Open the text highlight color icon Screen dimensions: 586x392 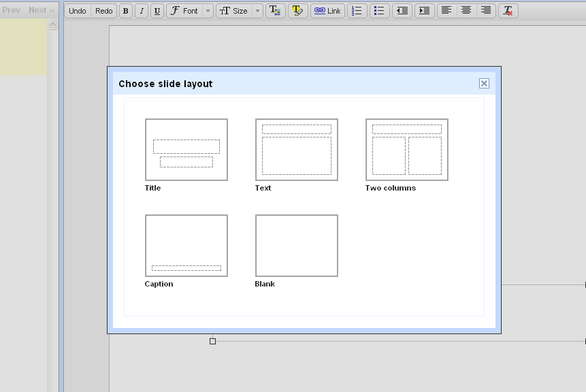click(x=298, y=11)
